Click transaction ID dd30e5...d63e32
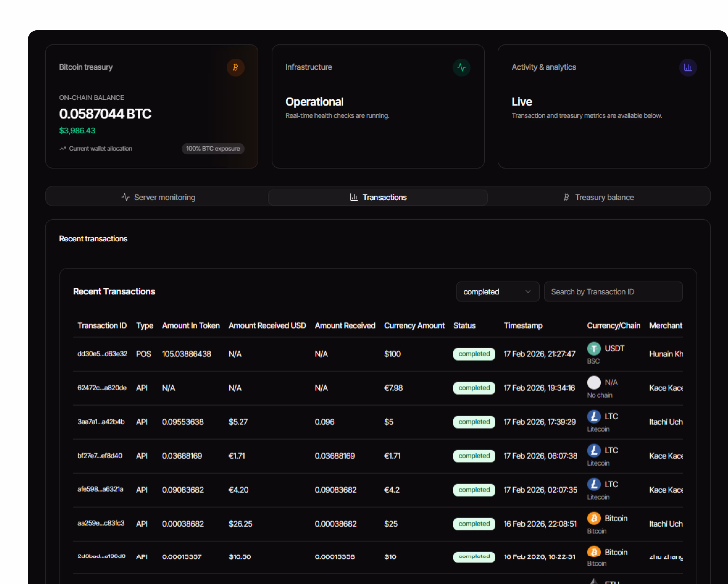This screenshot has height=584, width=728. click(102, 354)
